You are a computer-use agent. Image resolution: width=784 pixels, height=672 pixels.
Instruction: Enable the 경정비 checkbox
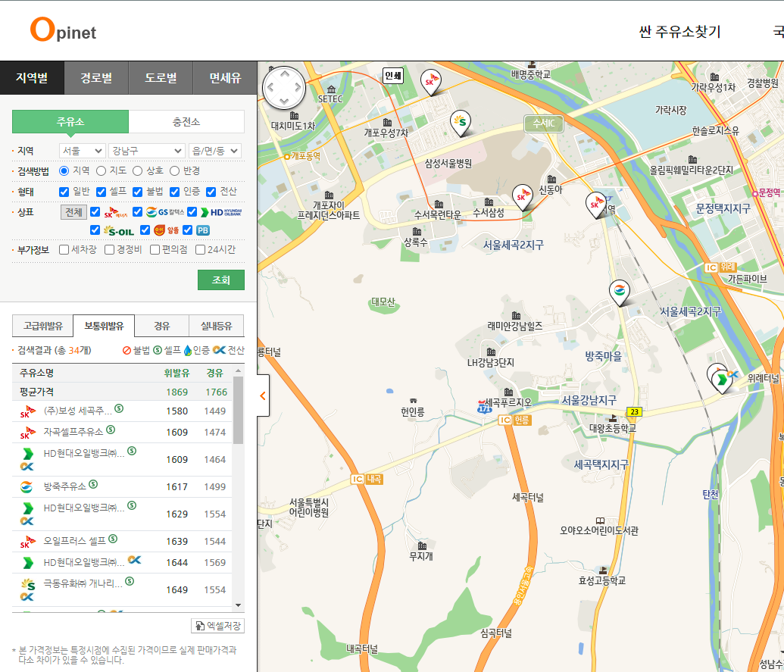(109, 249)
